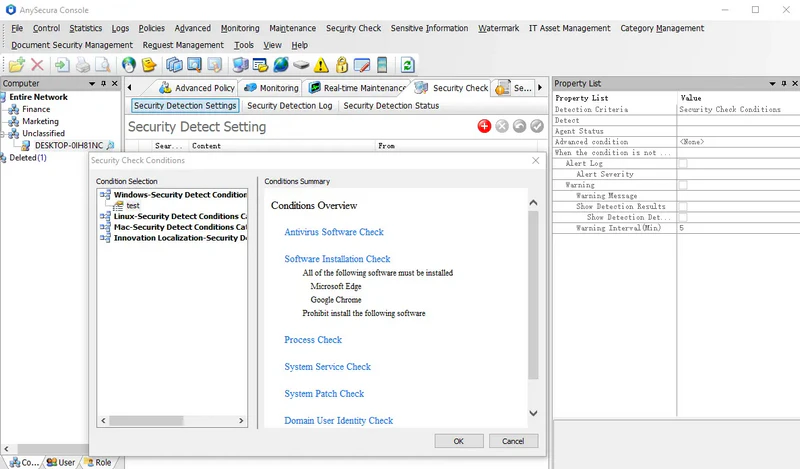Click scroll-down arrow in Conditions Summary
This screenshot has height=469, width=800.
[x=533, y=413]
